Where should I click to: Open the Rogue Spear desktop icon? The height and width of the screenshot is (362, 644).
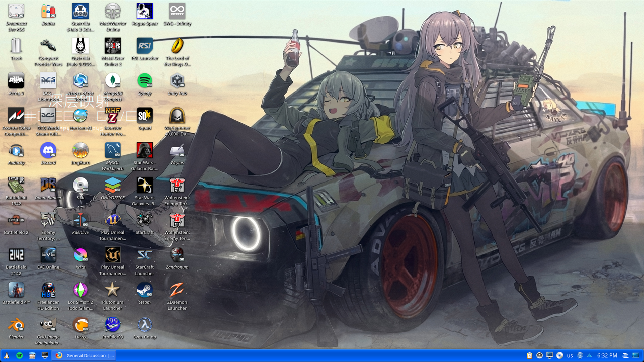point(145,11)
